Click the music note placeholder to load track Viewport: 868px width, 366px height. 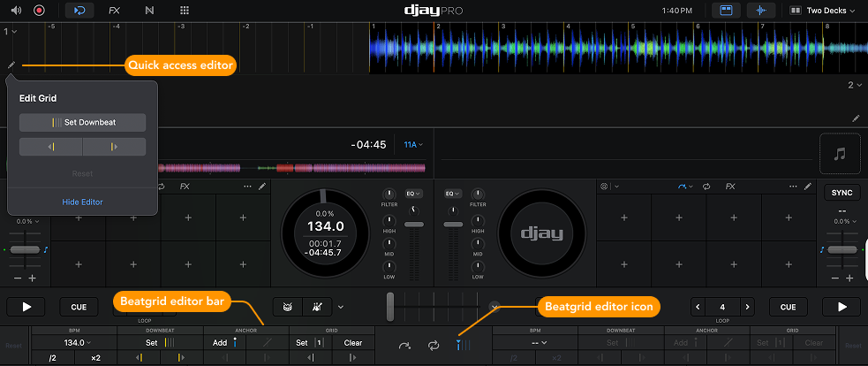point(839,154)
